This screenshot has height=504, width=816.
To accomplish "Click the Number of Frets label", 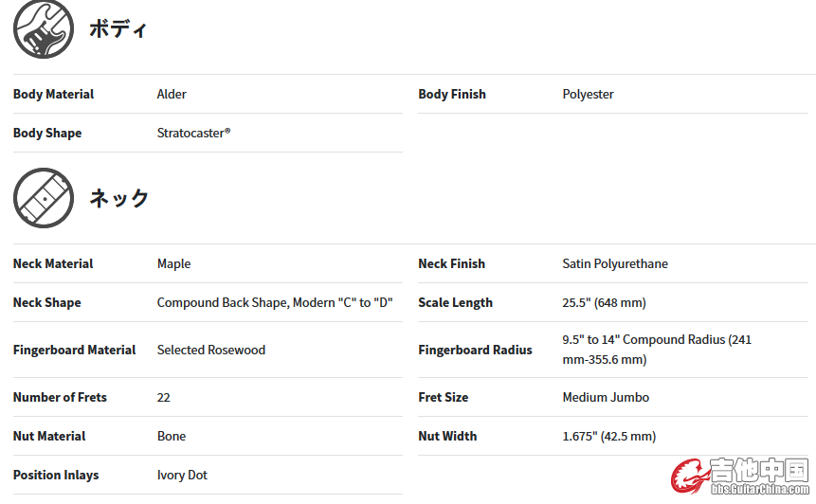I will pos(60,397).
